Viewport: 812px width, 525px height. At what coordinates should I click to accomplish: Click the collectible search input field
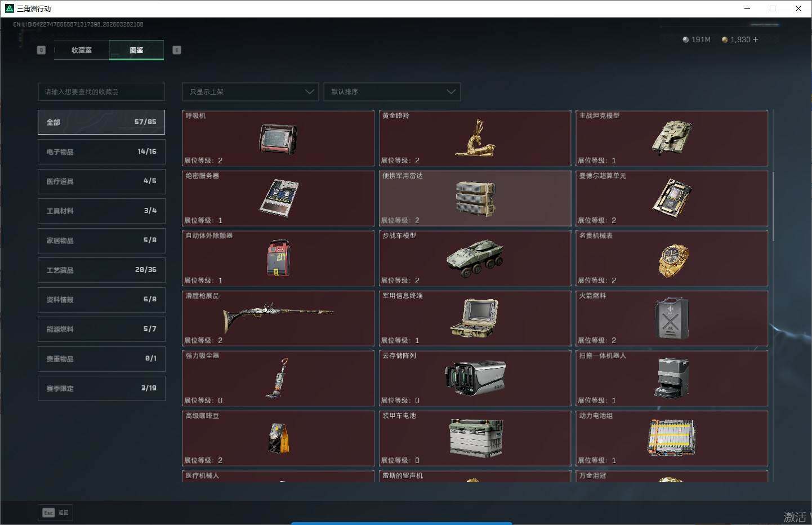coord(101,92)
